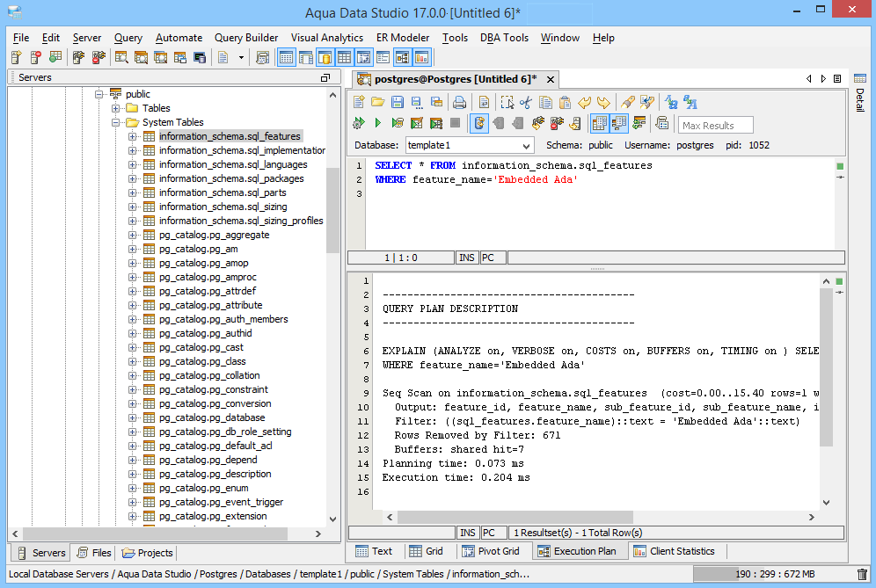Image resolution: width=876 pixels, height=588 pixels.
Task: Toggle the tree results display button beside grid toggle
Action: [x=619, y=123]
